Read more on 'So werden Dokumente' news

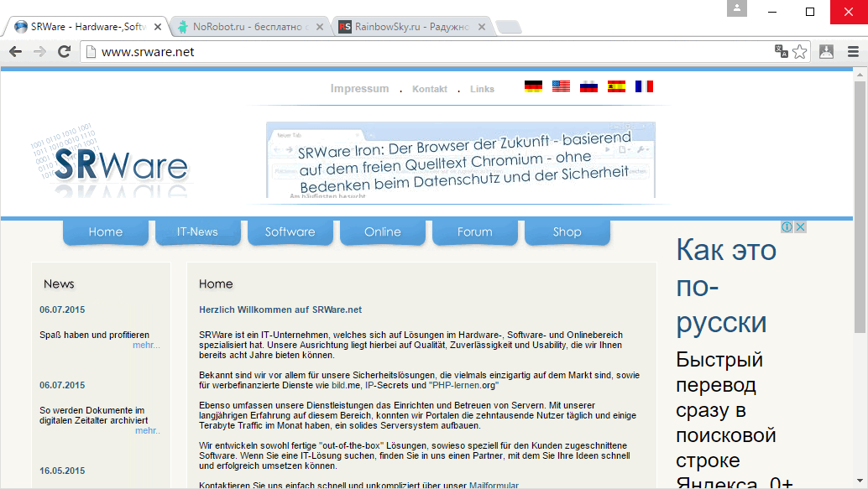click(147, 430)
